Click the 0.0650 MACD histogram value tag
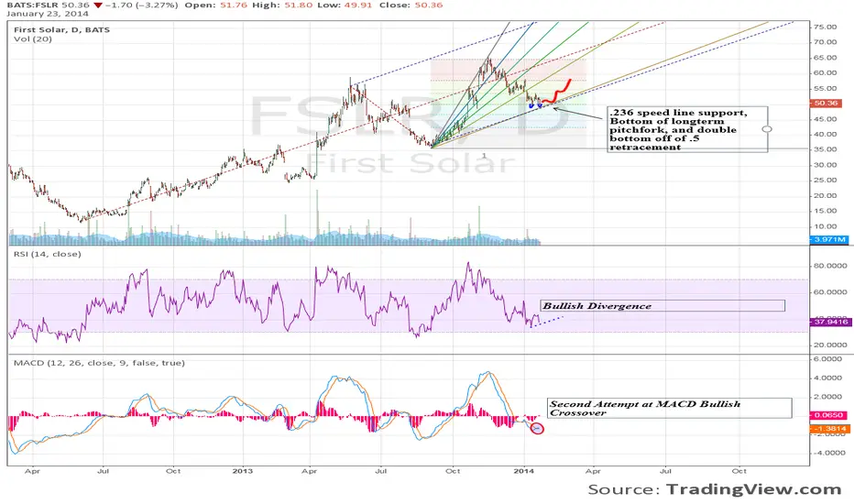This screenshot has width=854, height=504. (x=827, y=415)
